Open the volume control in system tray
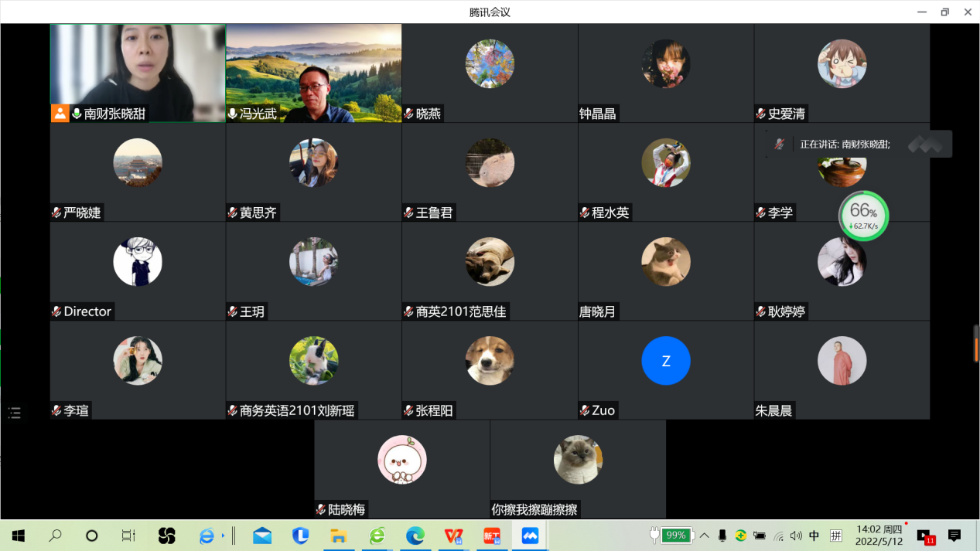The height and width of the screenshot is (551, 980). [796, 536]
